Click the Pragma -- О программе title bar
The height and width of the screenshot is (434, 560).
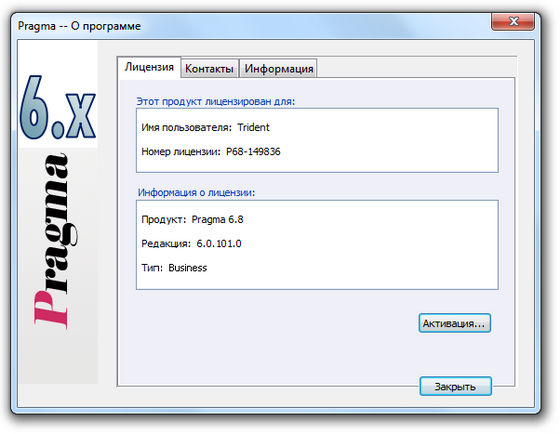[79, 26]
